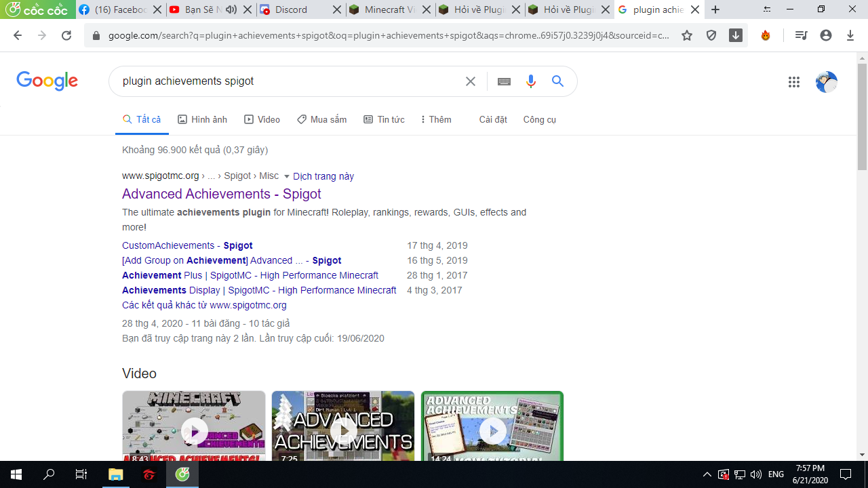Close the Discord tab
868x488 pixels.
(336, 9)
